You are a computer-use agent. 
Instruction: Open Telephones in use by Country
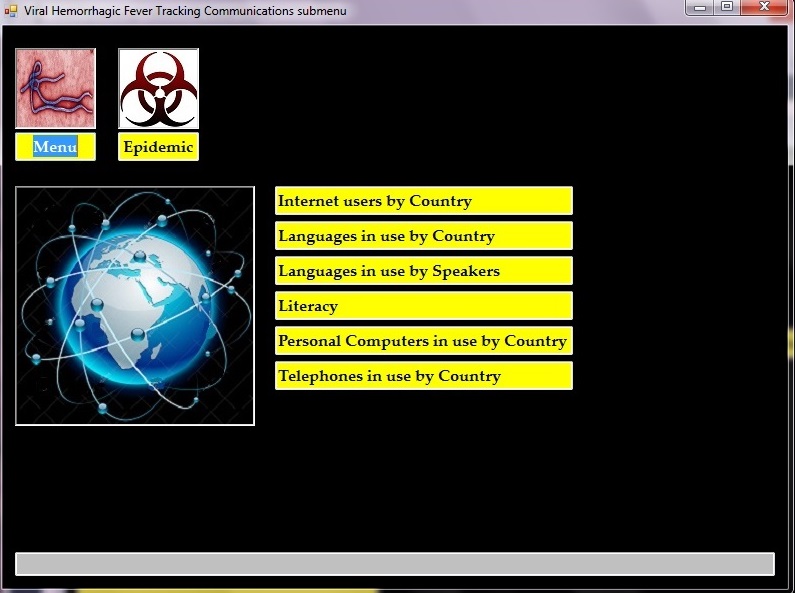pyautogui.click(x=423, y=376)
